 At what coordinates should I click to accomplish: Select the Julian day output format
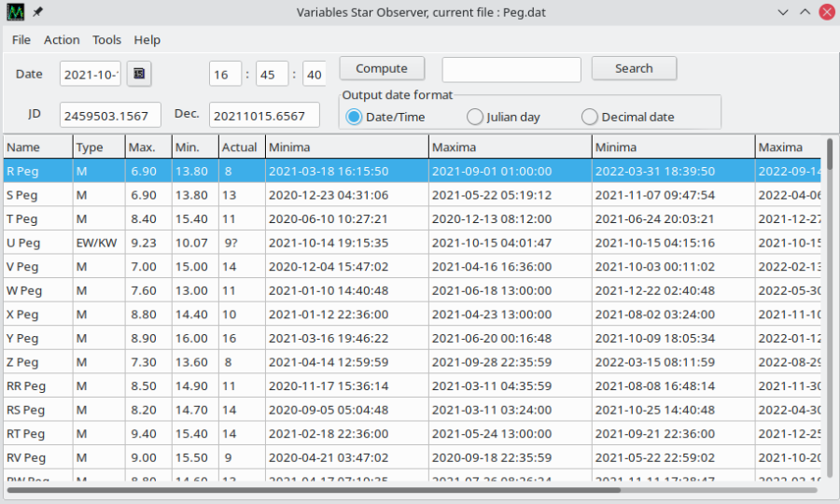(x=475, y=117)
